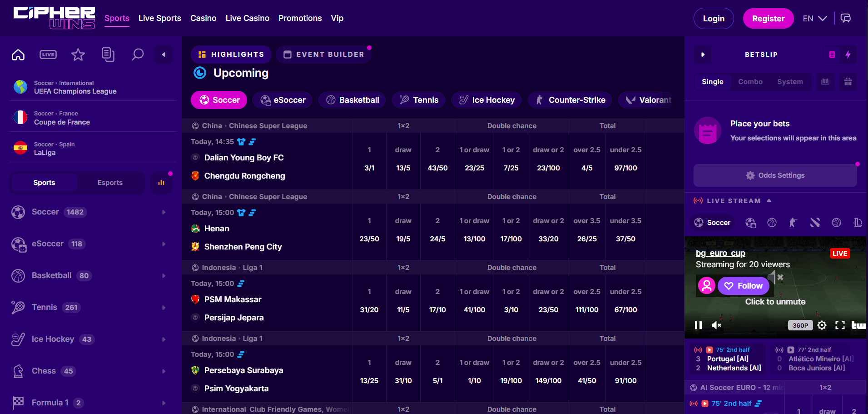Toggle quick bet lightning icon
Screen dimensions: 868x414
[848, 55]
